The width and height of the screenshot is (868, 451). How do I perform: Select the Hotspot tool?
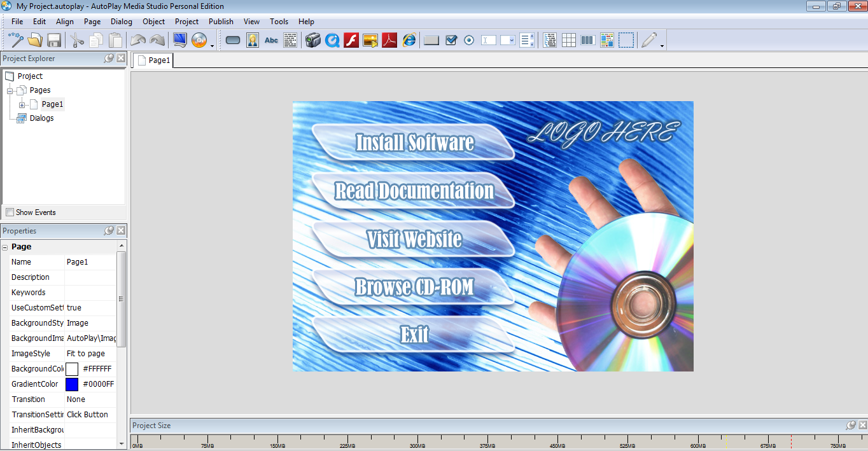(x=627, y=39)
